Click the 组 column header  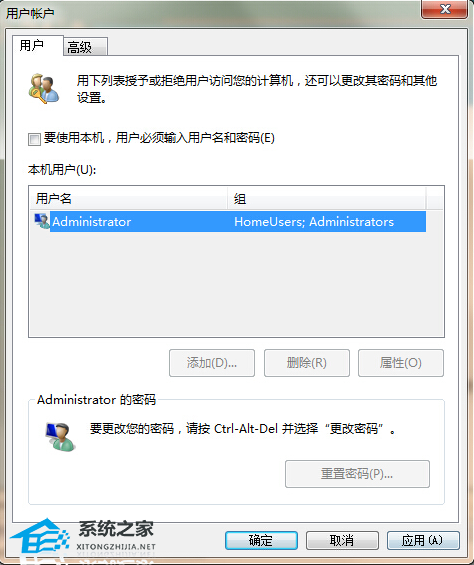(327, 198)
